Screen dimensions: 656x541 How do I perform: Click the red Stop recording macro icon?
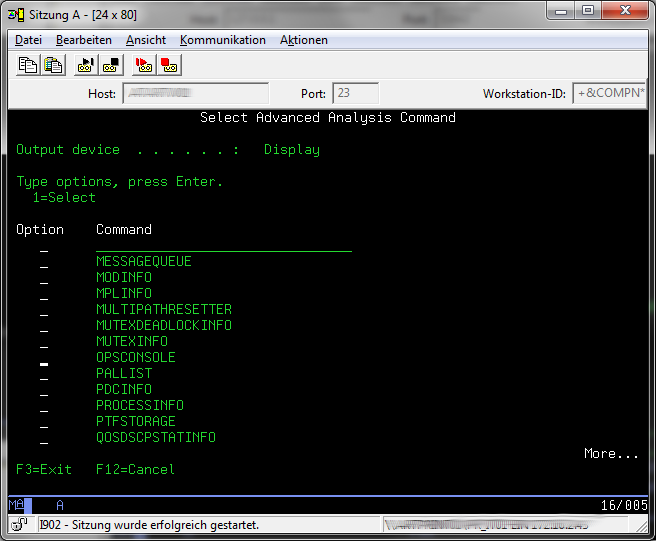[168, 65]
